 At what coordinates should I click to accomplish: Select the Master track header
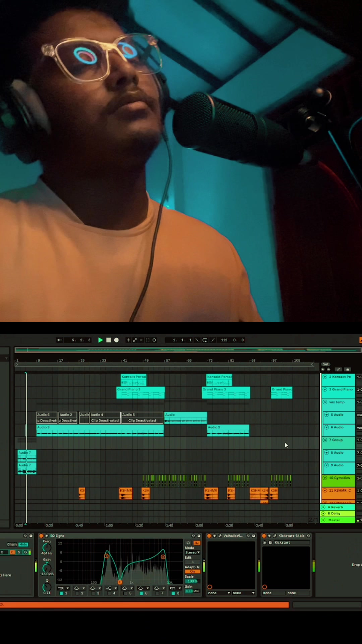(338, 520)
